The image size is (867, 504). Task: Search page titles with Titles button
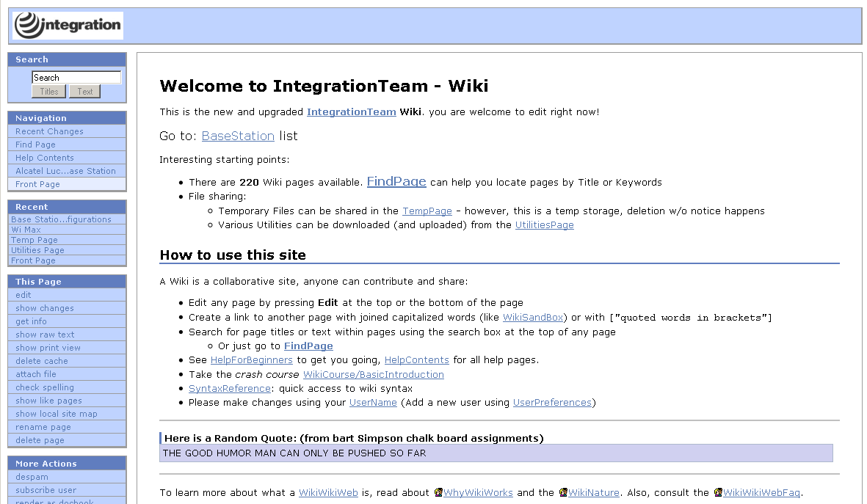tap(48, 92)
